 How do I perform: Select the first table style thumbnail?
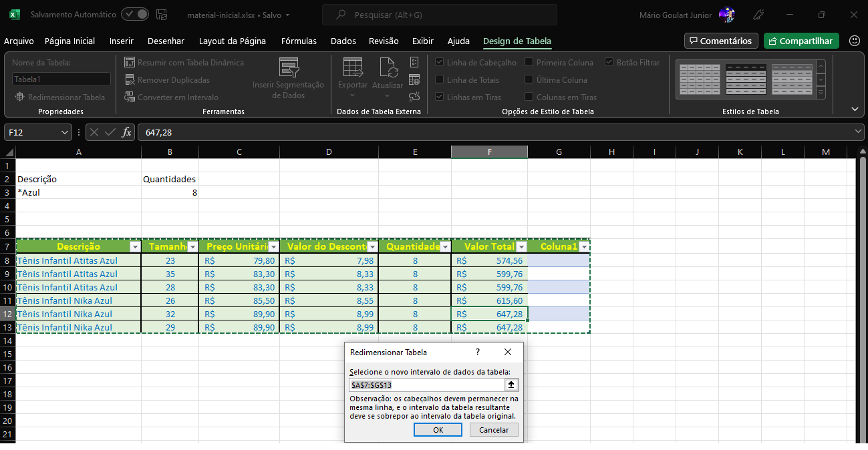(x=700, y=79)
